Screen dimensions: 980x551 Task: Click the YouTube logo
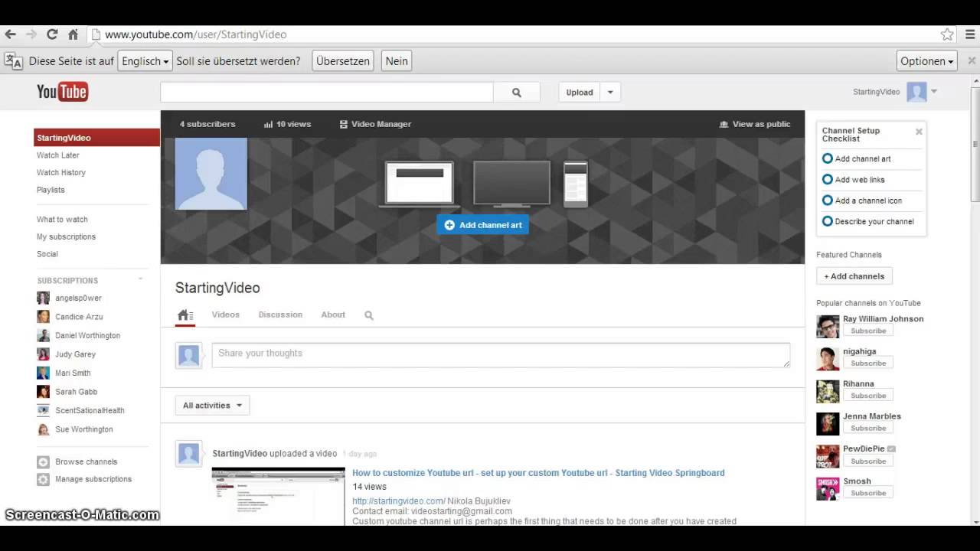click(x=61, y=91)
